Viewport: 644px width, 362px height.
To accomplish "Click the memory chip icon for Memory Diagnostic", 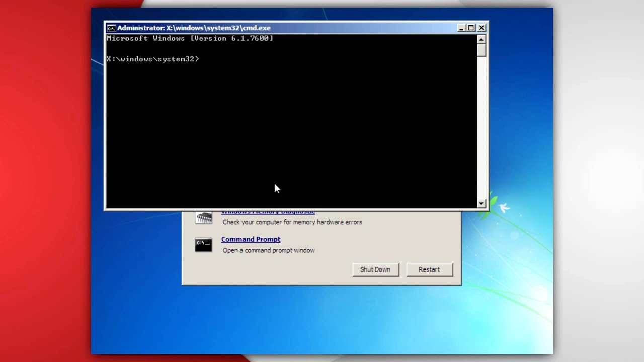I will click(204, 217).
